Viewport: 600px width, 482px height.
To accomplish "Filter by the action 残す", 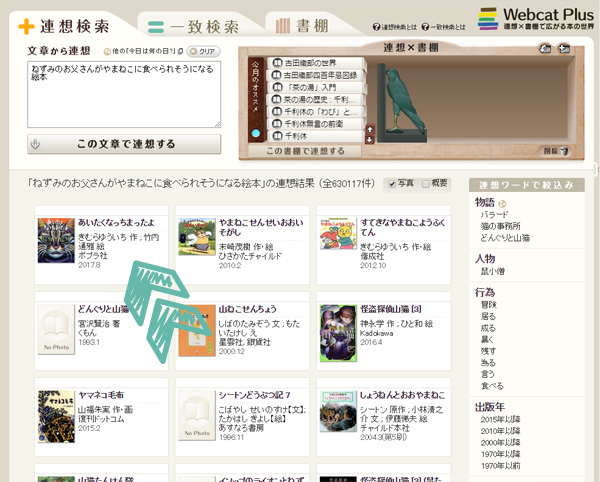I will (x=488, y=351).
